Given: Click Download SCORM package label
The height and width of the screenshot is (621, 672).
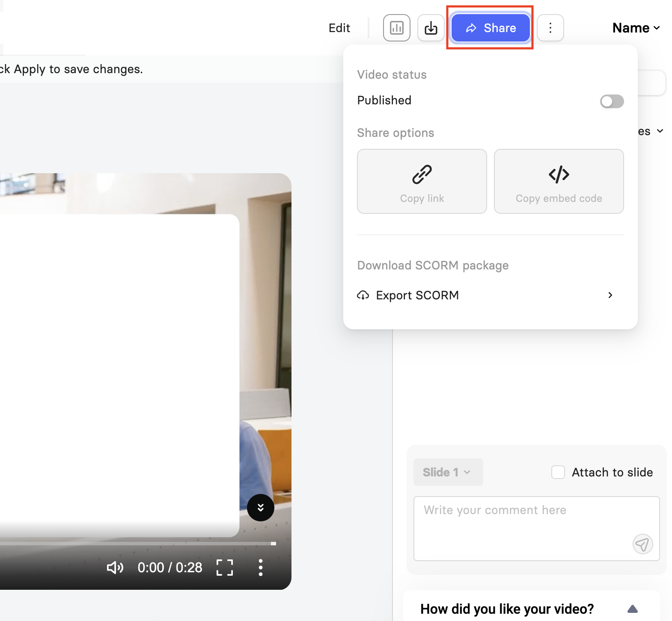Looking at the screenshot, I should (x=433, y=266).
